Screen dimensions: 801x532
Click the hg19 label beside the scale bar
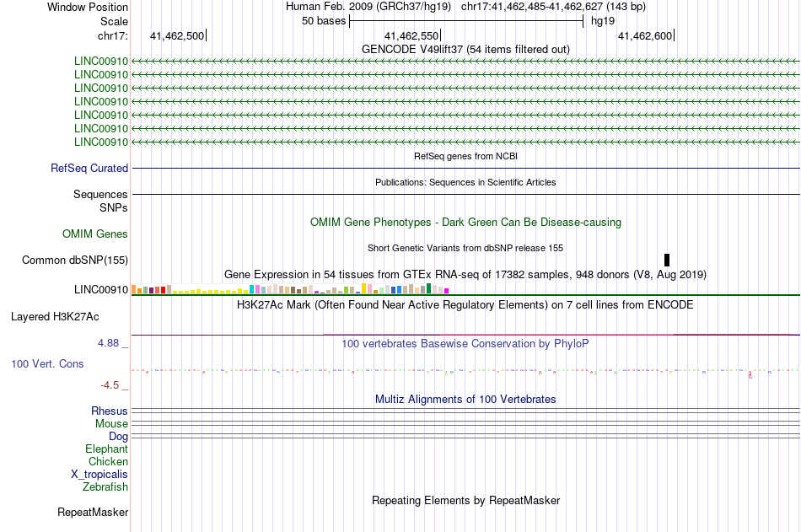click(x=603, y=21)
